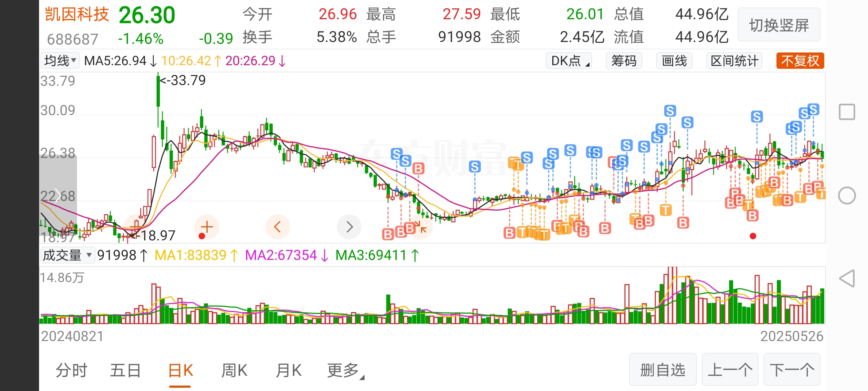Open the 均线 indicator dropdown
This screenshot has height=391, width=868.
(x=60, y=60)
